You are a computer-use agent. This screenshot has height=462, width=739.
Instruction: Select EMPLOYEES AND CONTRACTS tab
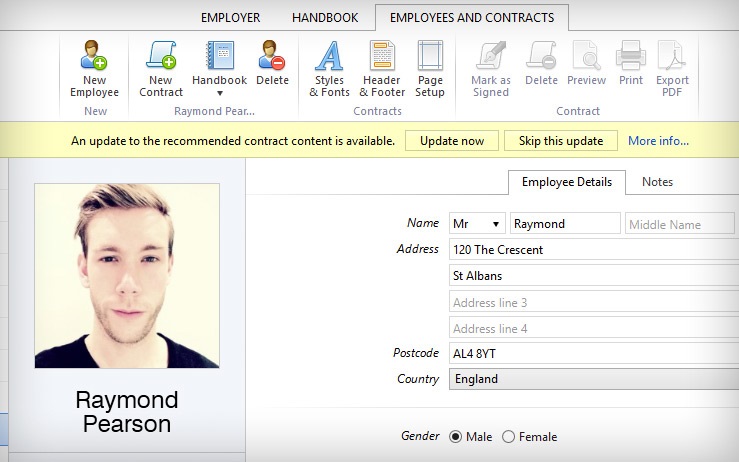[x=472, y=18]
